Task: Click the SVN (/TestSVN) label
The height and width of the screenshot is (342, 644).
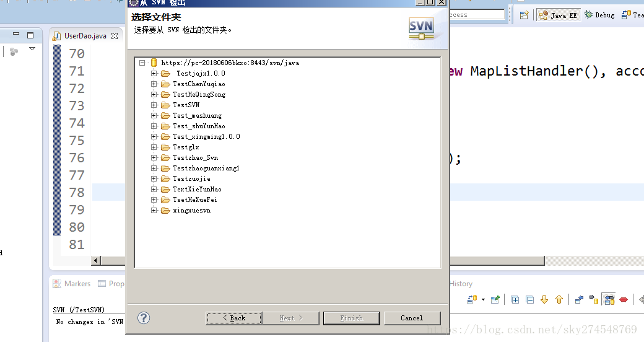Action: pos(79,310)
